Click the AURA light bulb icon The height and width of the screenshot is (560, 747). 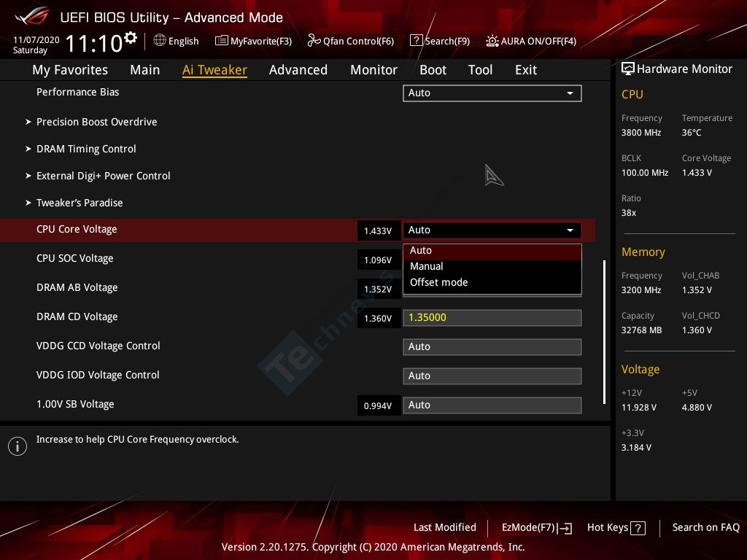(x=492, y=41)
